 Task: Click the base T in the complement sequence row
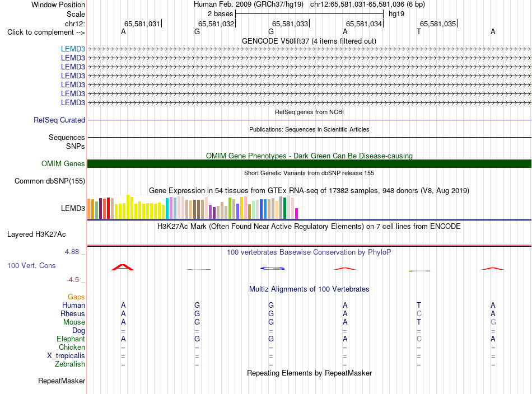pyautogui.click(x=419, y=31)
